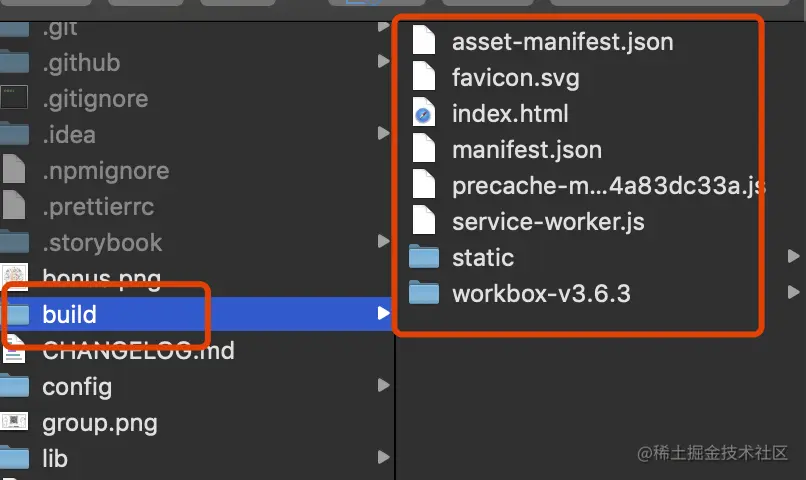
Task: Select the asset-manifest.json file name
Action: (562, 42)
